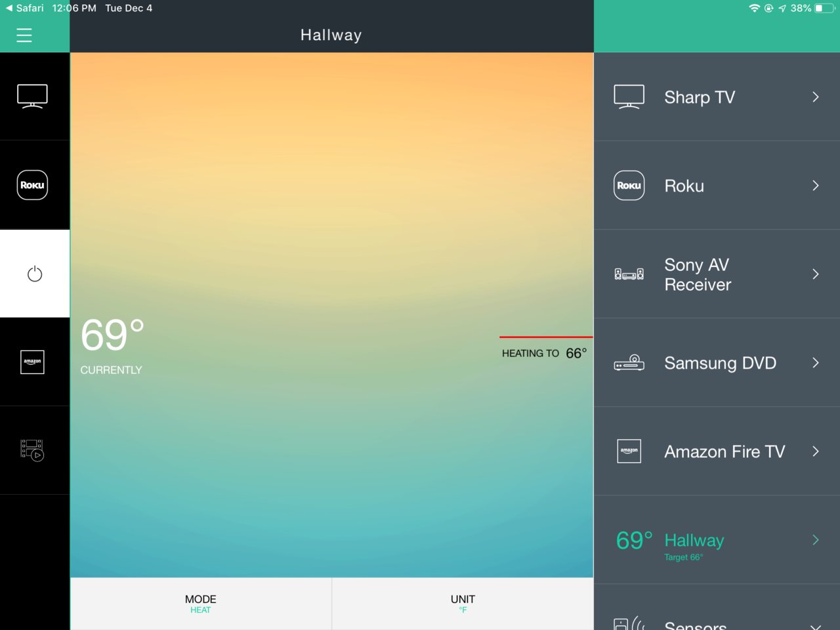
Task: Open the Hallway thermostat entry
Action: pos(717,540)
